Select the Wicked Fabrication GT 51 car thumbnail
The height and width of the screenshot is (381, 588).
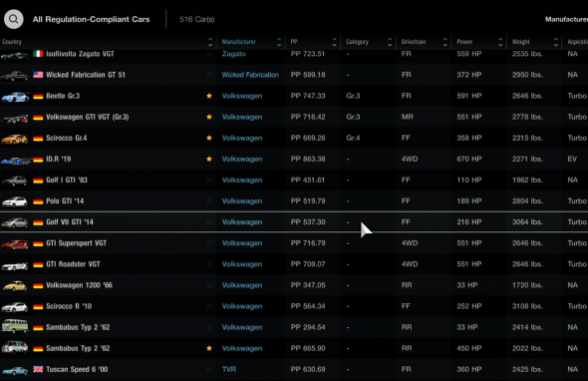click(x=15, y=76)
